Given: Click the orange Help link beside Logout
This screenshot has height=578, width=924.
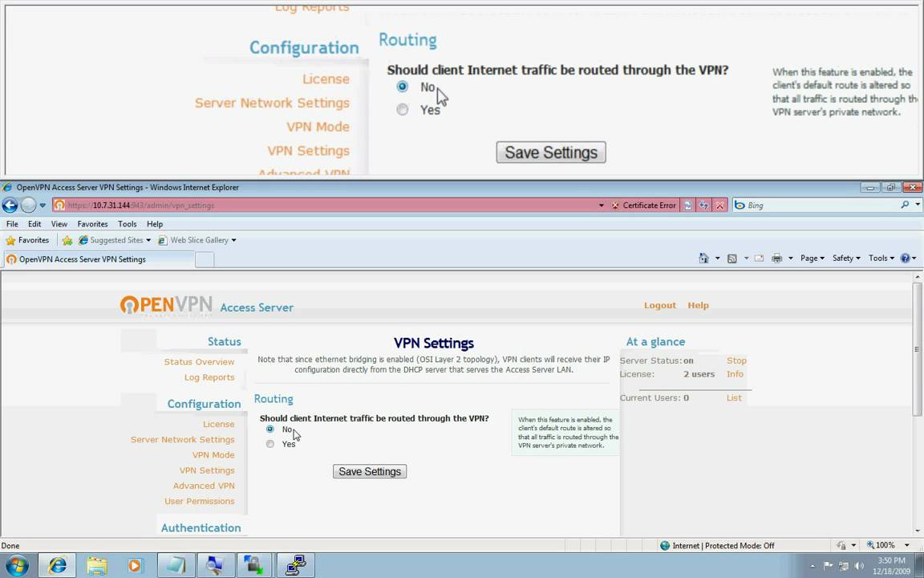Looking at the screenshot, I should (698, 306).
